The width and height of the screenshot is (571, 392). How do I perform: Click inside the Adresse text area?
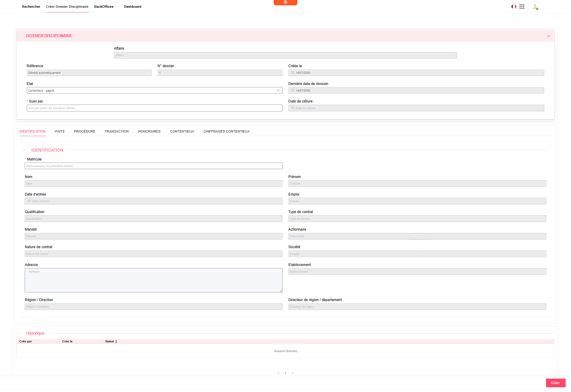tap(153, 280)
